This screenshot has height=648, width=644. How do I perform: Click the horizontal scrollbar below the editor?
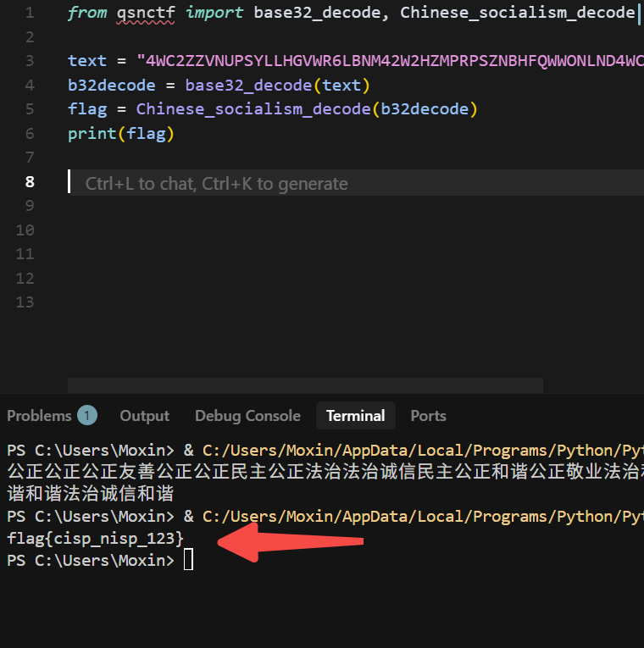305,385
